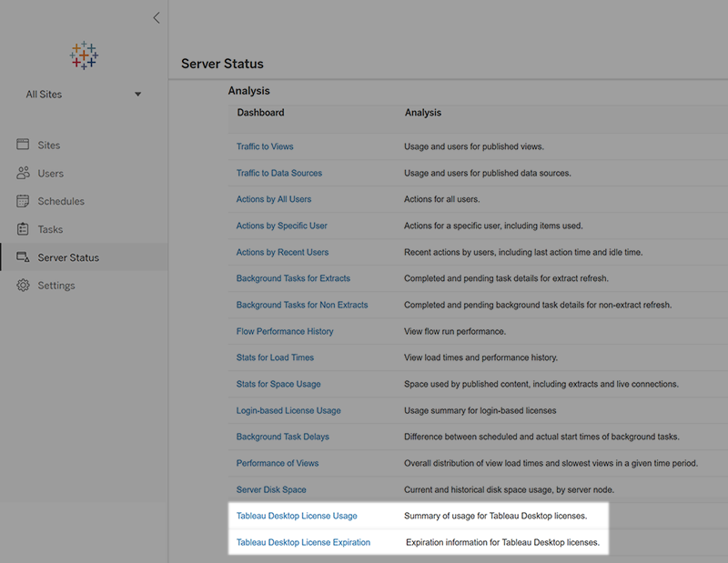Open Performance of Views link

pos(278,463)
